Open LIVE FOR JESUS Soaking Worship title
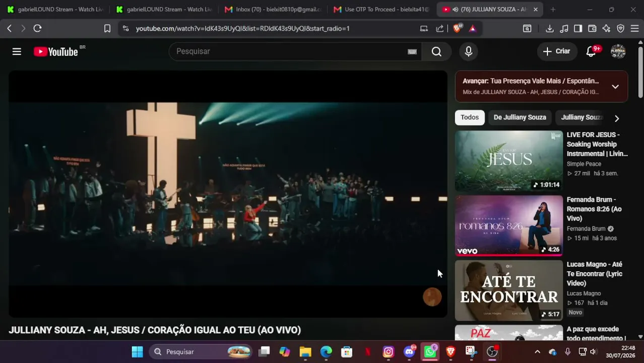This screenshot has width=644, height=363. [597, 144]
